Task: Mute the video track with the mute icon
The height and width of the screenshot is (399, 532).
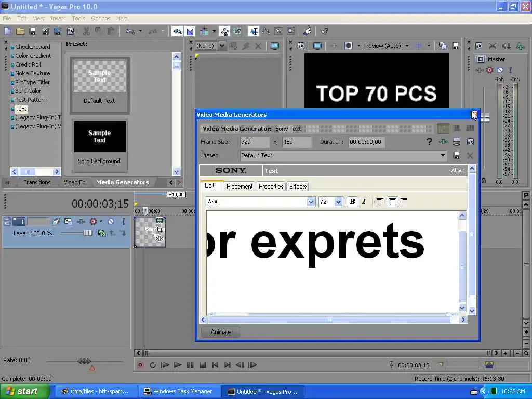Action: pyautogui.click(x=111, y=221)
